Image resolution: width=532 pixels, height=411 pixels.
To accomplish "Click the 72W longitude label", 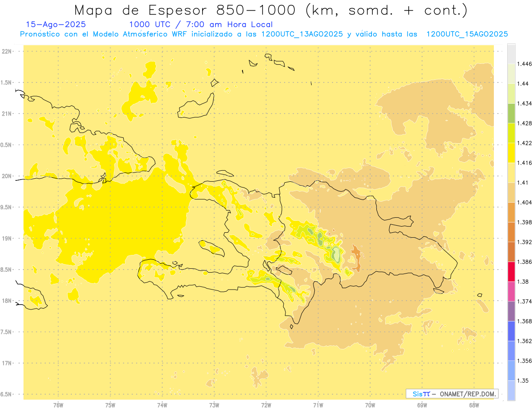I will [x=266, y=405].
